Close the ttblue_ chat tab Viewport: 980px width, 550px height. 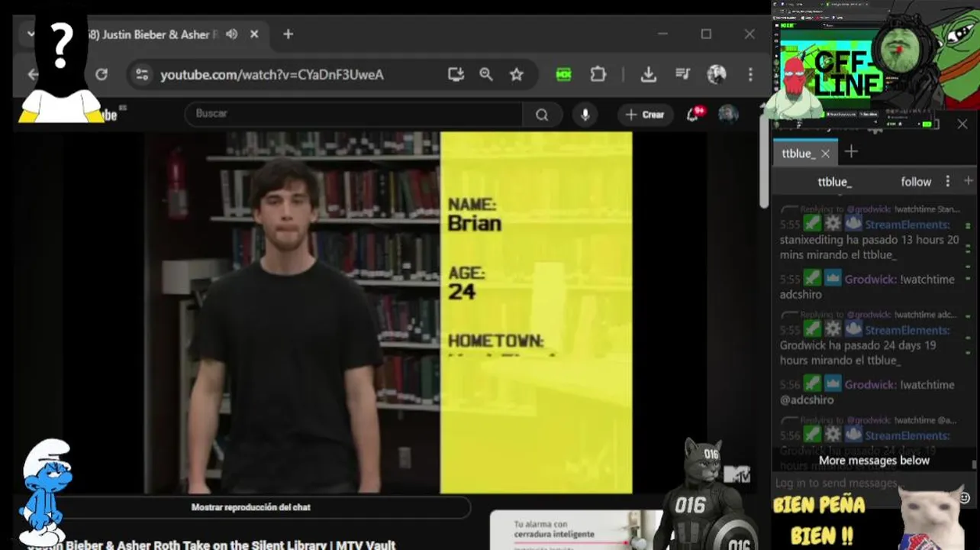click(x=825, y=154)
